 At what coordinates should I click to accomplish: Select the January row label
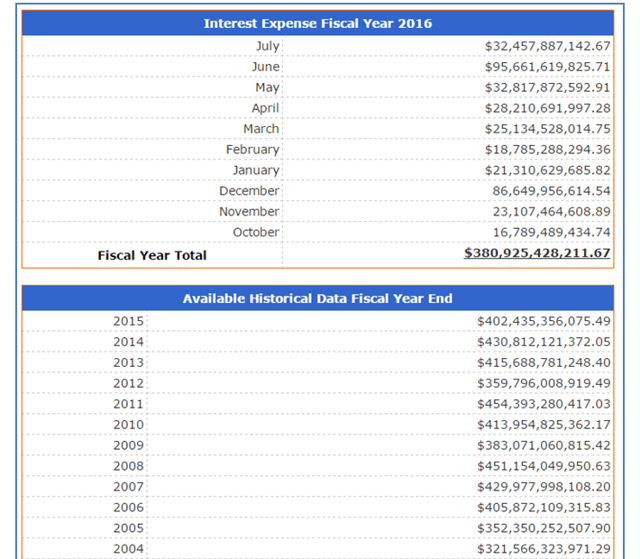(x=256, y=170)
